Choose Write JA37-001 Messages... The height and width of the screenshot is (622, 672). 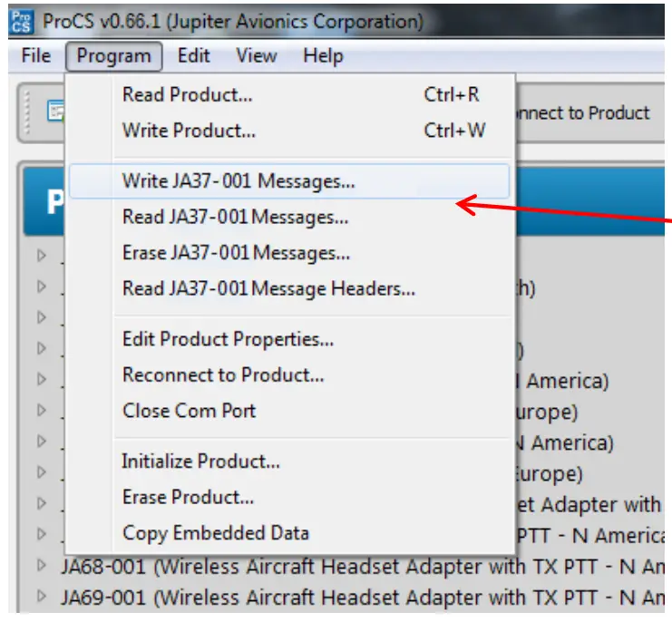point(289,180)
